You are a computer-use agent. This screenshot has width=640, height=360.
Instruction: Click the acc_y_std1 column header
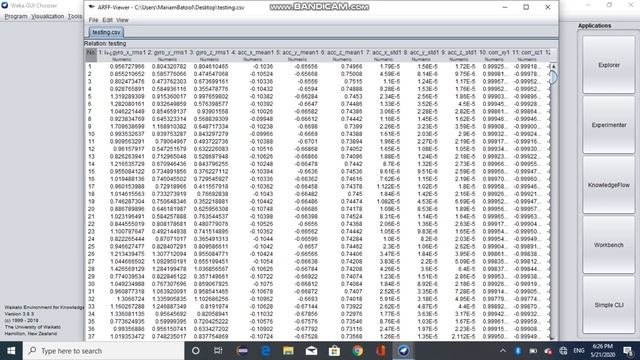[421, 55]
